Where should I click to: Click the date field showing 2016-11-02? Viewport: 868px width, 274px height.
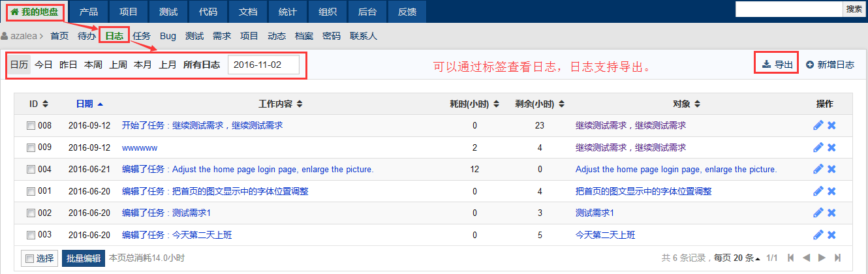coord(263,65)
